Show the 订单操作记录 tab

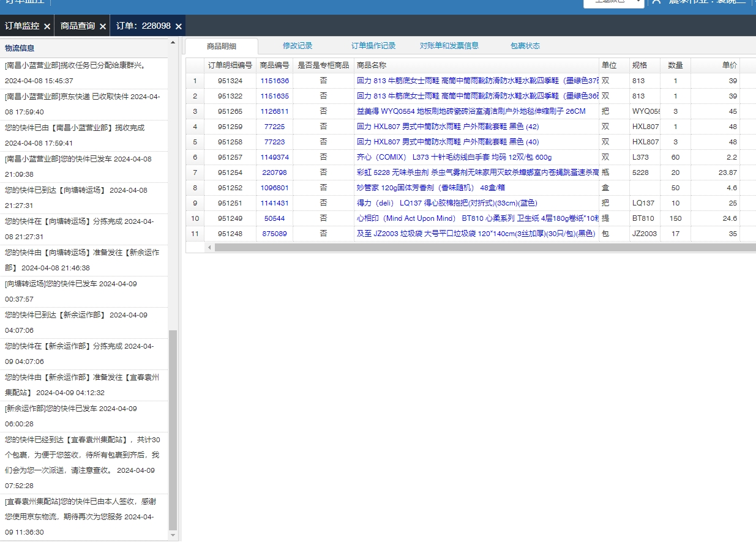click(x=373, y=46)
